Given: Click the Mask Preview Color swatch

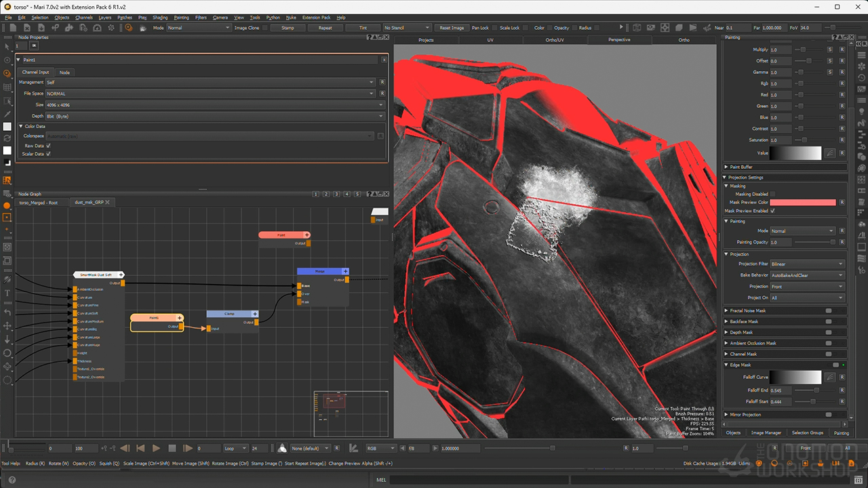Looking at the screenshot, I should tap(802, 202).
